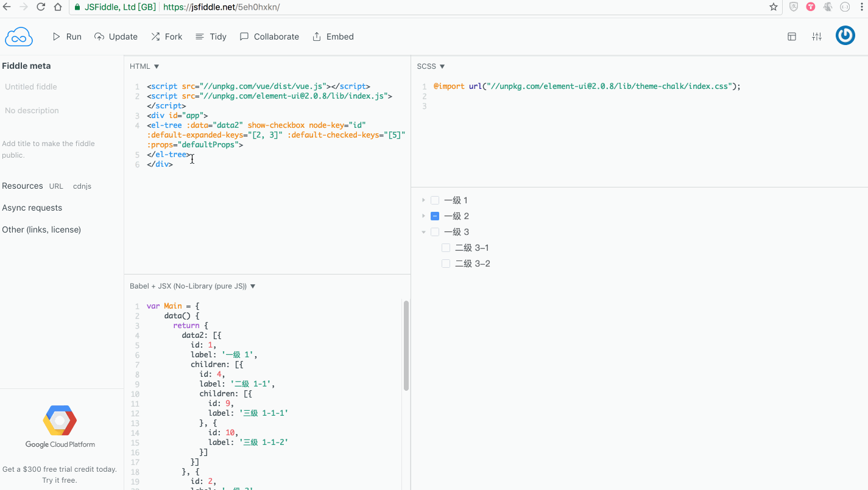Open editor settings sliders icon

pyautogui.click(x=816, y=37)
